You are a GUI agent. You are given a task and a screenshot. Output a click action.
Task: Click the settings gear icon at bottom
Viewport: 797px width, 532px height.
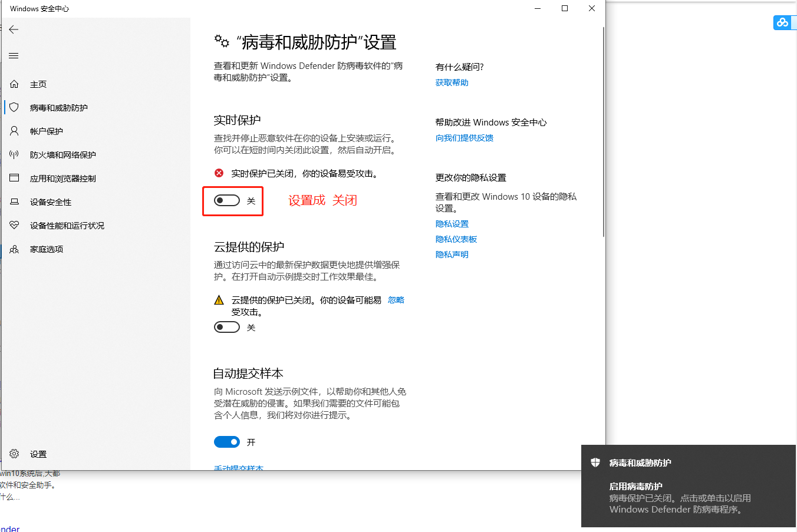14,454
